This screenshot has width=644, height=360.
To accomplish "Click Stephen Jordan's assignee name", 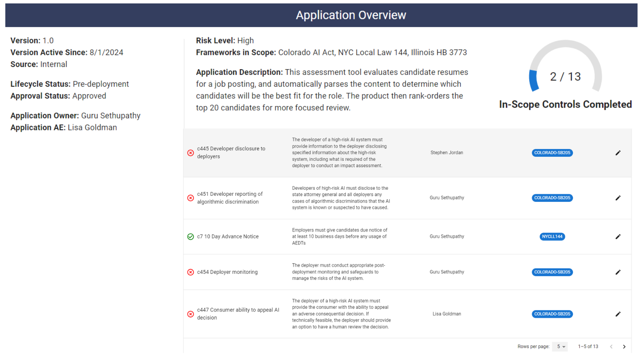I will [447, 152].
